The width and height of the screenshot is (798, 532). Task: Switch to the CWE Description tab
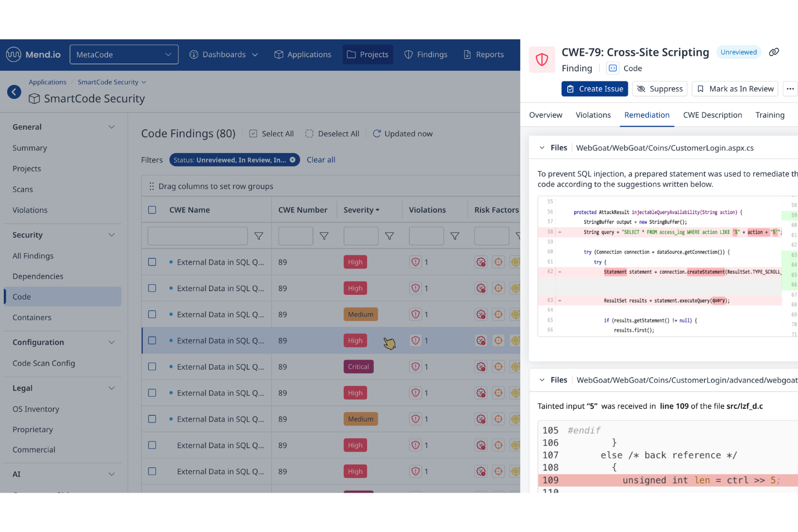(712, 115)
